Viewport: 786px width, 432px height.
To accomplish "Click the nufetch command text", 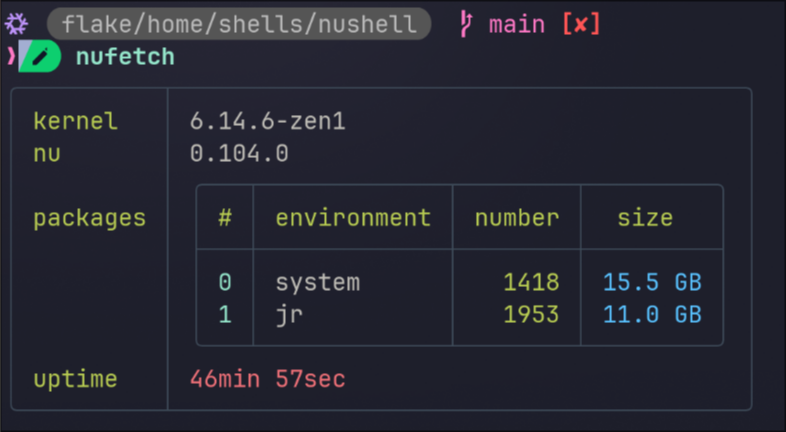I will [125, 56].
